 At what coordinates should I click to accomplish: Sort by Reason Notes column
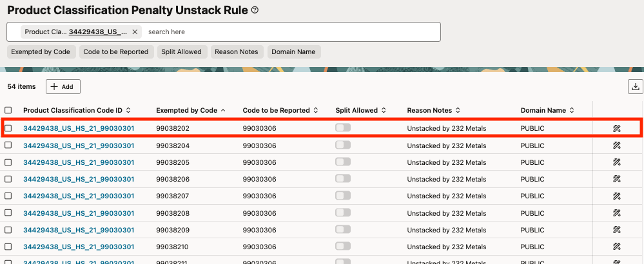pyautogui.click(x=458, y=110)
